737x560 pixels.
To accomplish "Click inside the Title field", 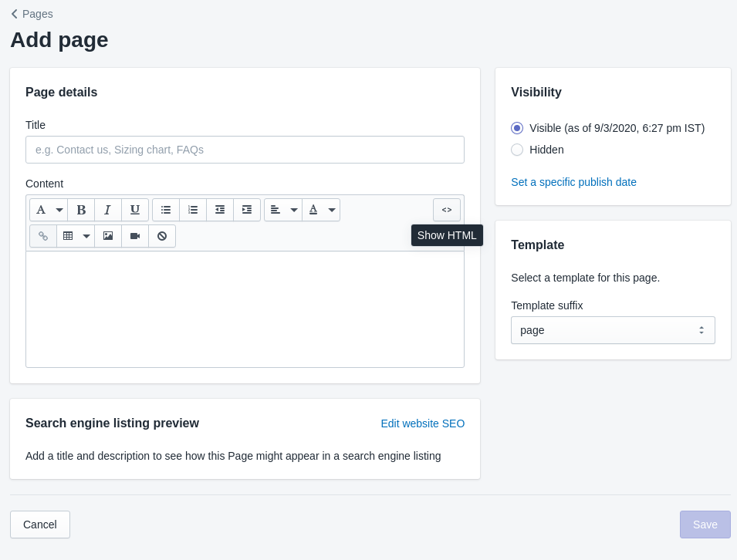I will point(245,149).
